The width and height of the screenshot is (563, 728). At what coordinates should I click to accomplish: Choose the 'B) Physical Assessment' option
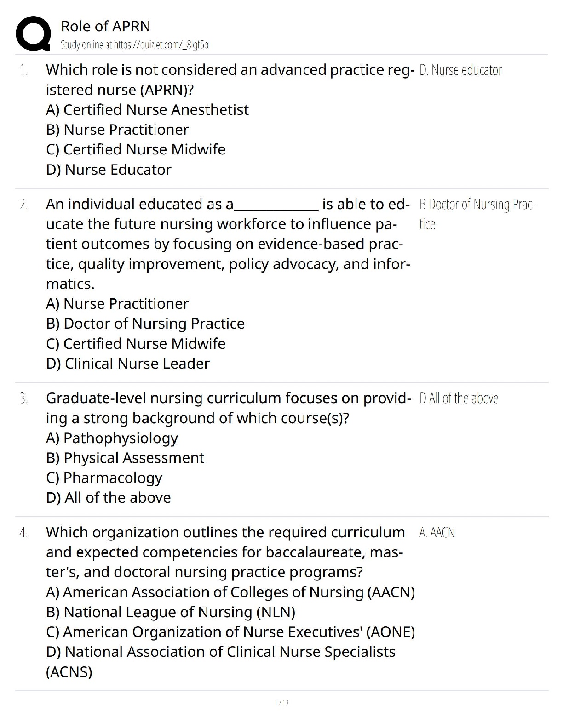(125, 458)
